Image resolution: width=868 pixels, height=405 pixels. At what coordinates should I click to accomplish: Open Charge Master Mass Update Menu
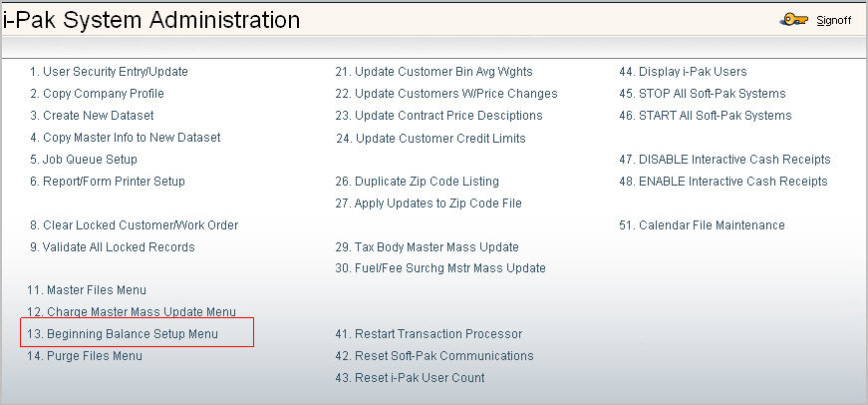pos(132,312)
